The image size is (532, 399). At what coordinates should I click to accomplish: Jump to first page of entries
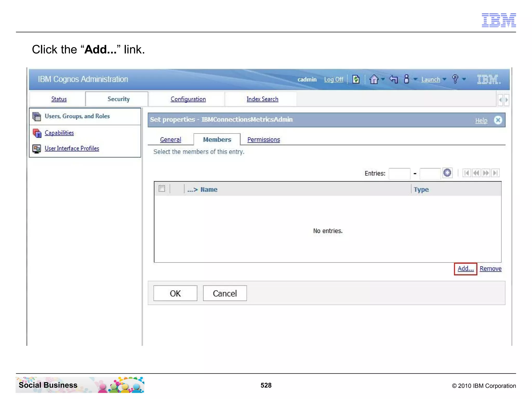coord(467,173)
